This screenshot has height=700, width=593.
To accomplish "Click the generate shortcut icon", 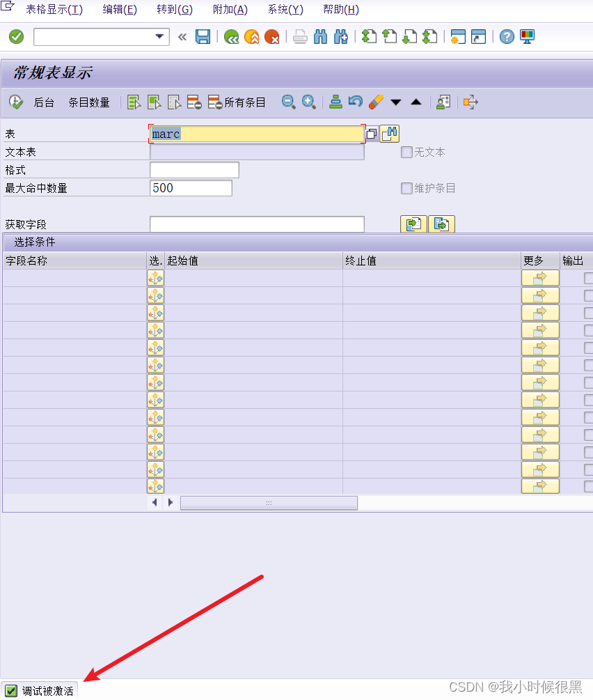I will pos(478,37).
